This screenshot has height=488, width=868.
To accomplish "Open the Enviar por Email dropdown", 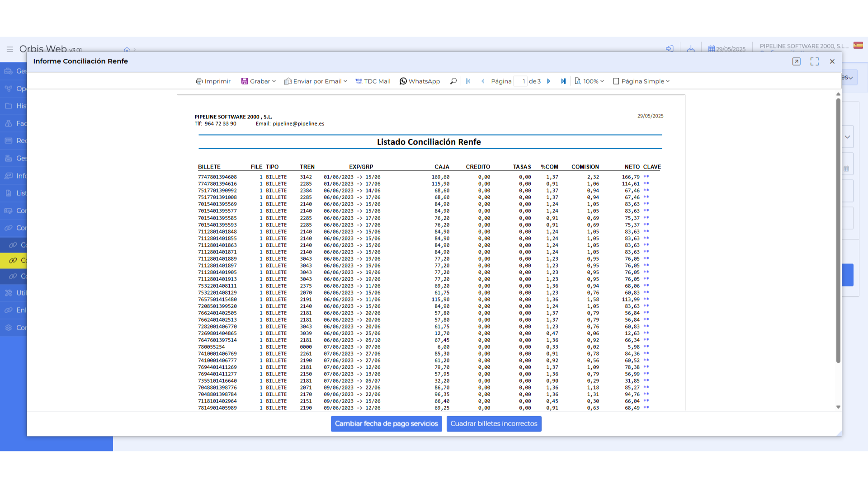I will coord(316,81).
